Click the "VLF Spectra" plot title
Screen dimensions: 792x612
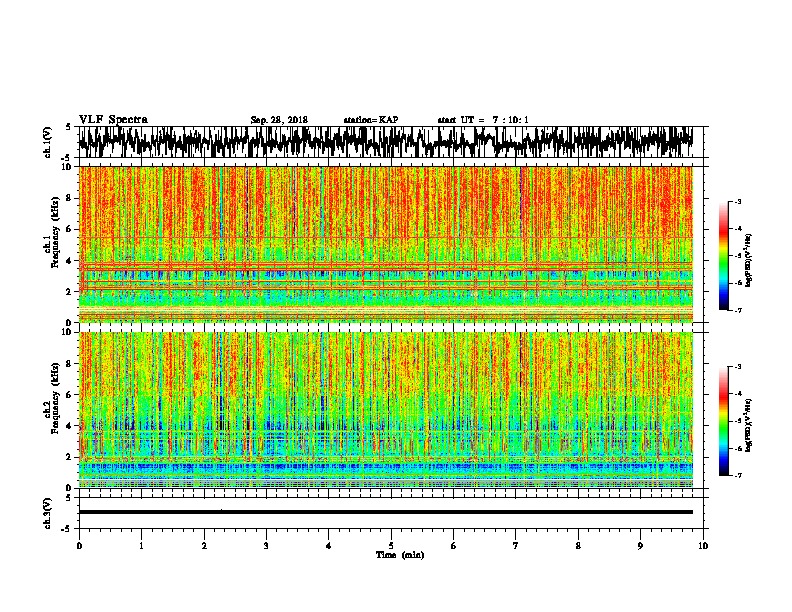(x=113, y=120)
